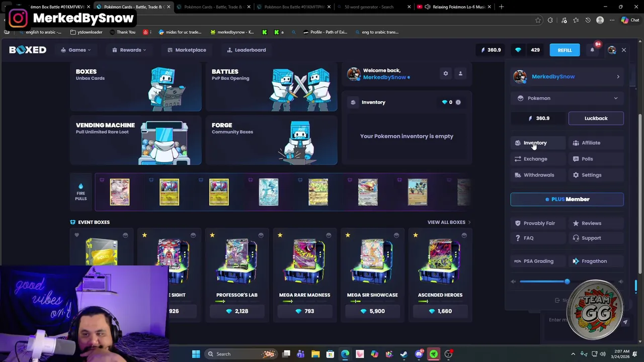Click VIEW ALL BOXES link
644x362 pixels.
coord(449,222)
